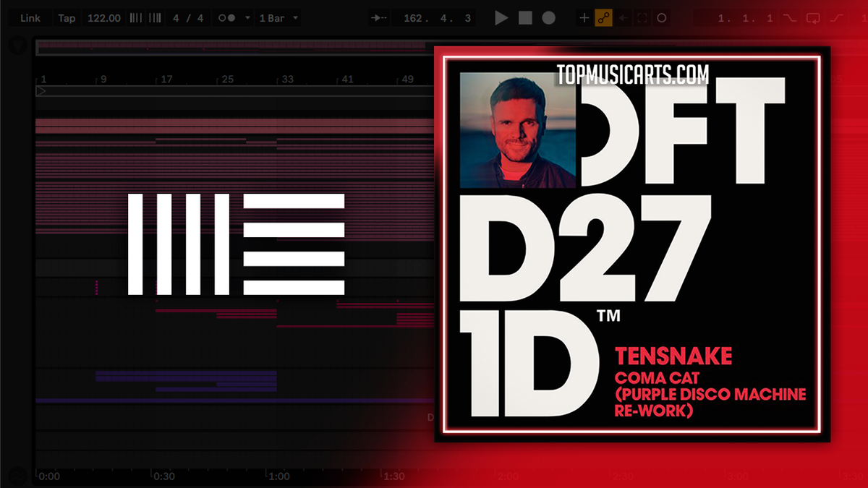Open the 1 Bar quantization dropdown
Image resolution: width=868 pixels, height=488 pixels.
pyautogui.click(x=278, y=18)
